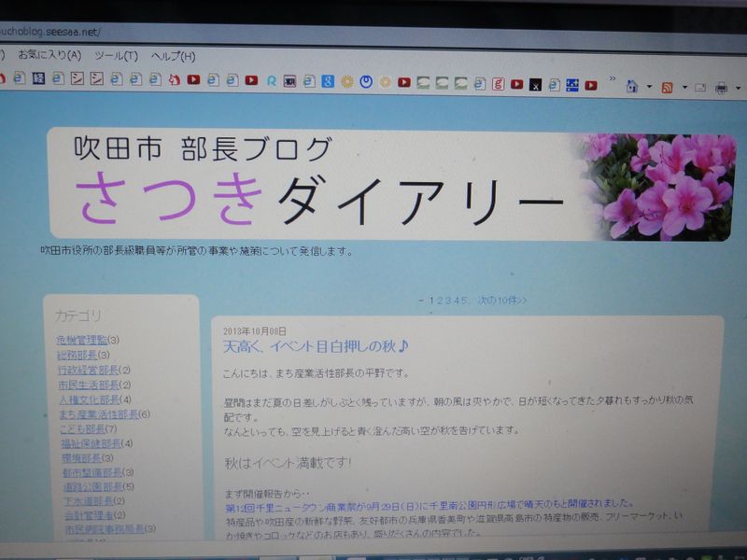Open the post titled 天高く、イベント目白押しの秋♪
Viewport: 747px width, 560px height.
point(316,346)
